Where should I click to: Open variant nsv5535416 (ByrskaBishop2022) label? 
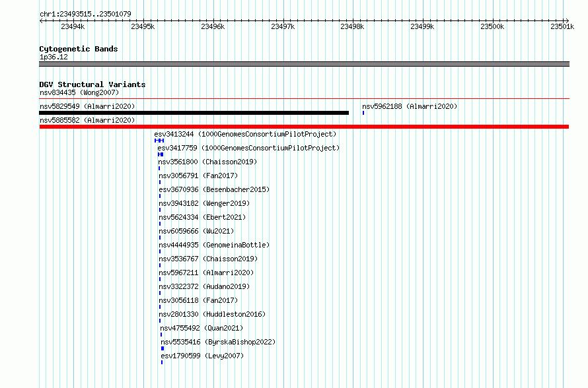click(x=218, y=342)
